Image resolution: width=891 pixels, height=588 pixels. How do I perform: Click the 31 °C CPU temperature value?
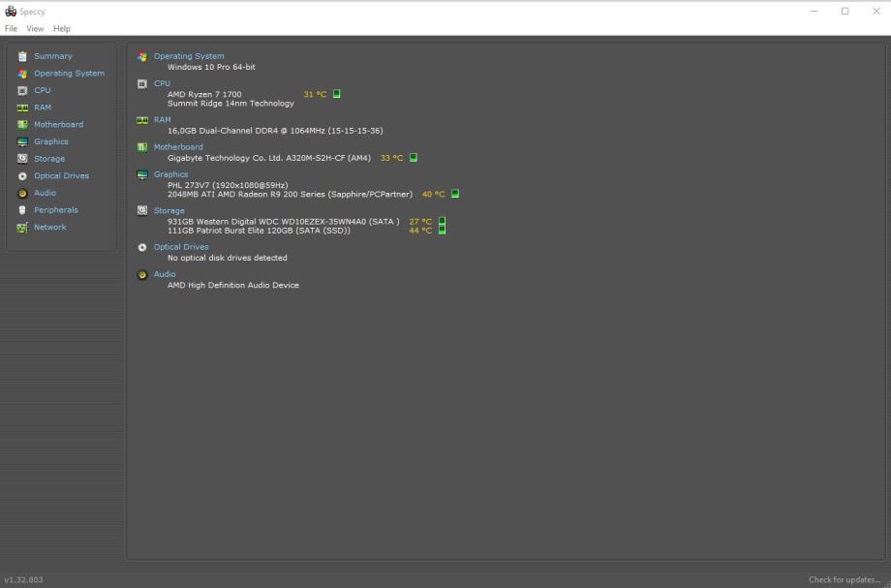tap(315, 94)
